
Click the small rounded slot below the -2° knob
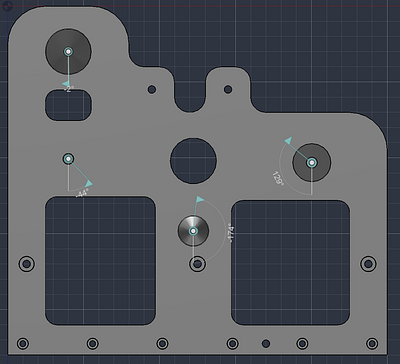[68, 105]
